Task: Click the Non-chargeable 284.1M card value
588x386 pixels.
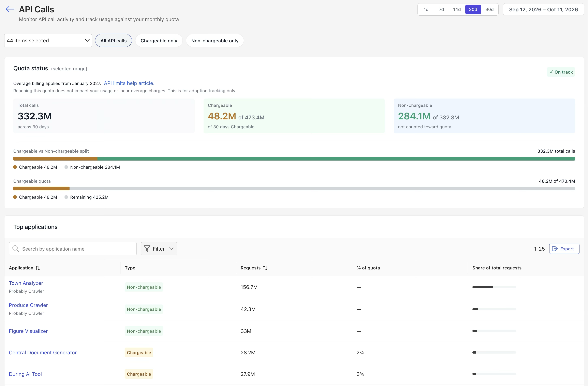Action: pos(414,116)
